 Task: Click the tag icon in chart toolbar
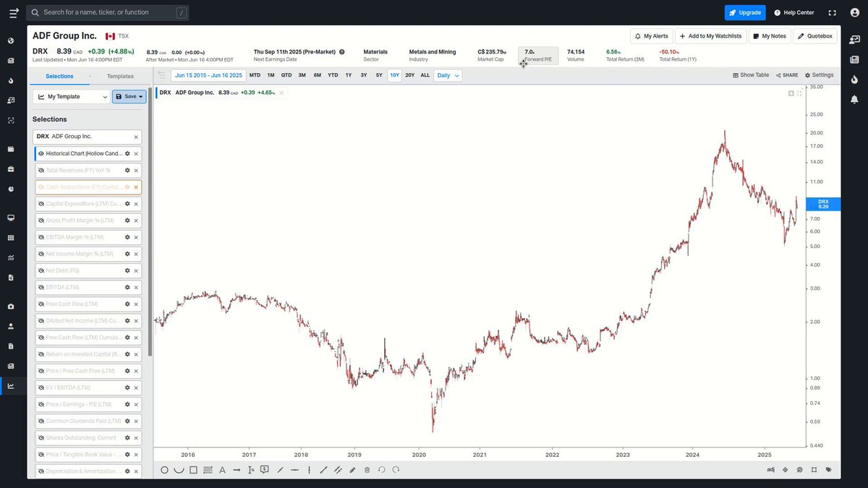click(828, 470)
